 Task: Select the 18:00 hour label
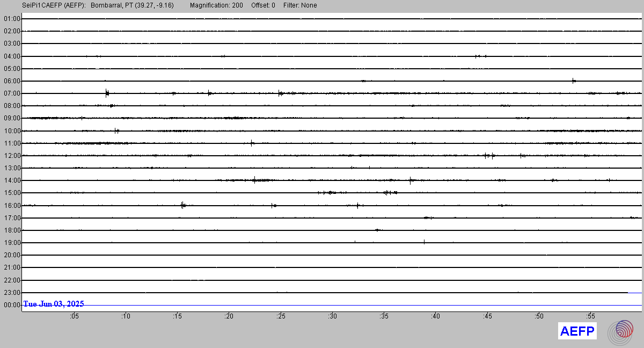12,230
